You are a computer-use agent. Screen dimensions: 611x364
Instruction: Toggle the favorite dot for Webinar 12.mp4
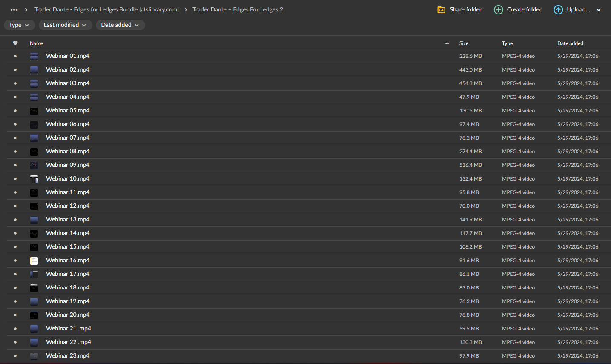click(x=15, y=206)
